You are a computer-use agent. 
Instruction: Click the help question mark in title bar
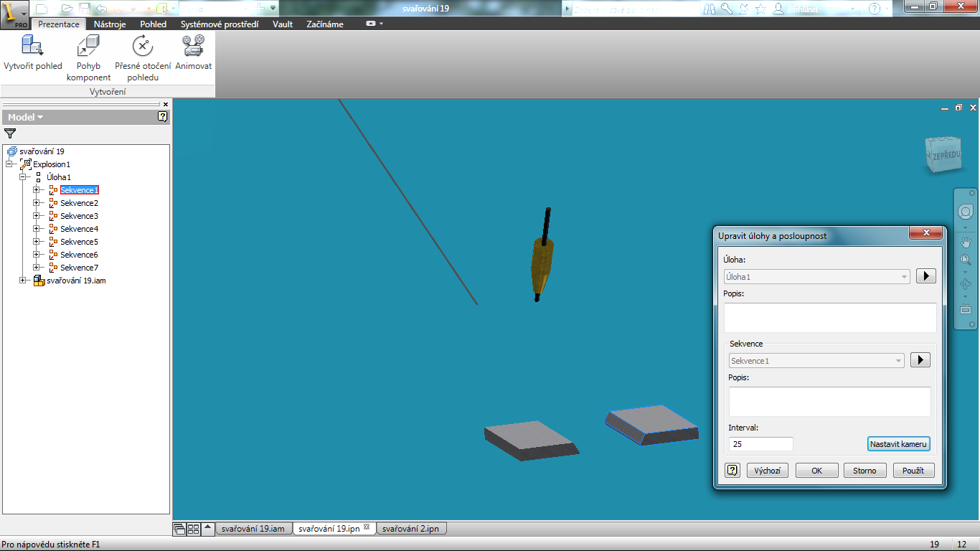pos(875,9)
